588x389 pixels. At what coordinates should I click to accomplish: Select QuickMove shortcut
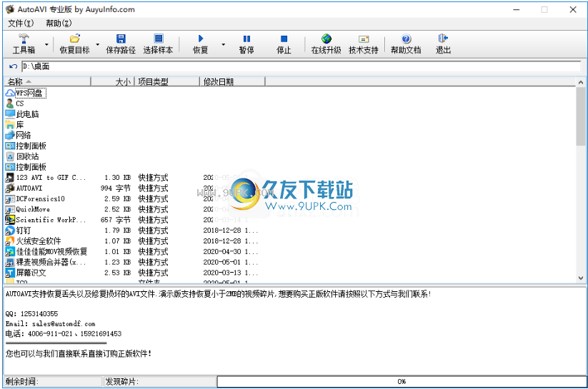point(28,209)
